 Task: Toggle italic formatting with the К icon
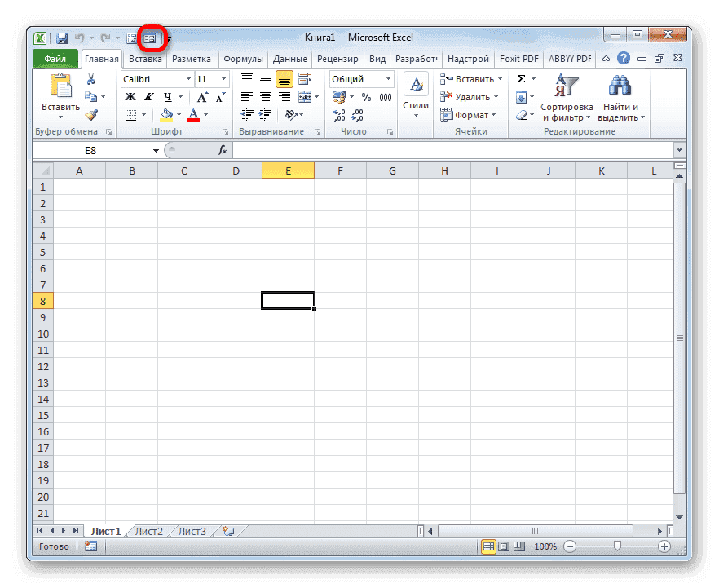pos(148,96)
